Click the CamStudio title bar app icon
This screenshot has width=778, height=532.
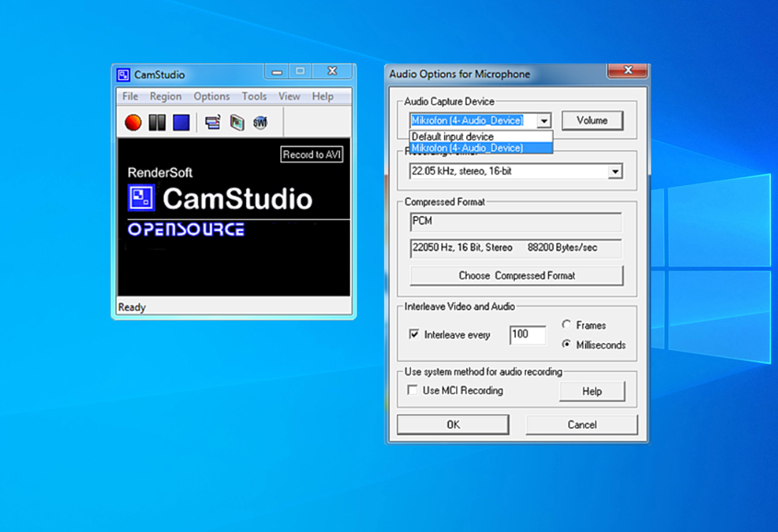pos(124,75)
